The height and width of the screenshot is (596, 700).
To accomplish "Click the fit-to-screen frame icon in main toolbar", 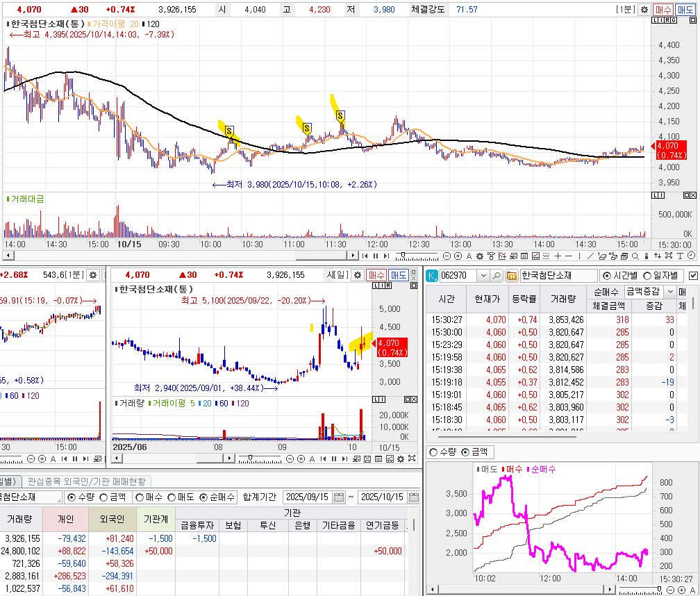I will click(668, 256).
